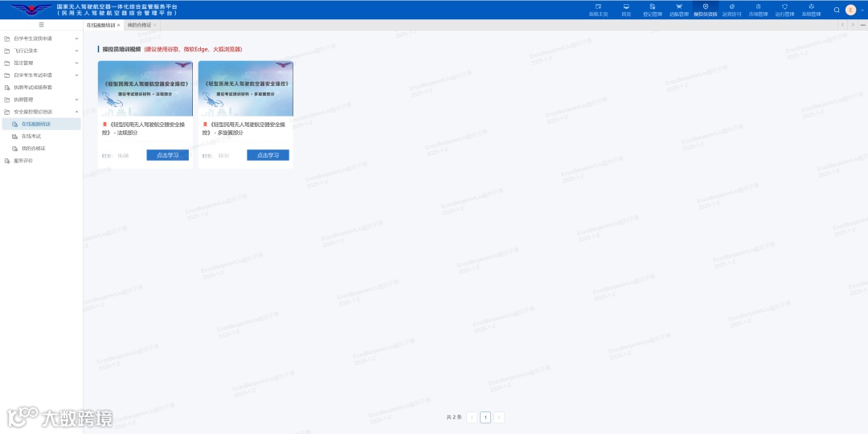Go to 首页 in the top navigation
This screenshot has width=868, height=434.
pyautogui.click(x=626, y=10)
